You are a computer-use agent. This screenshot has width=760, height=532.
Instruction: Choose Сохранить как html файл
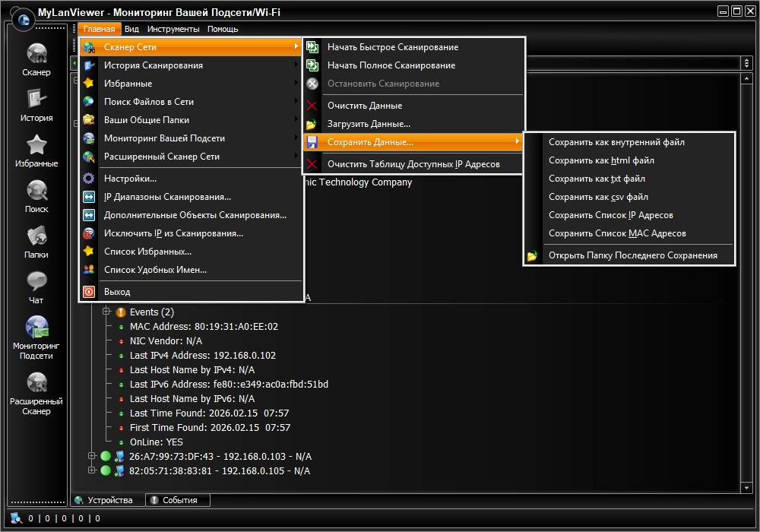(x=629, y=160)
